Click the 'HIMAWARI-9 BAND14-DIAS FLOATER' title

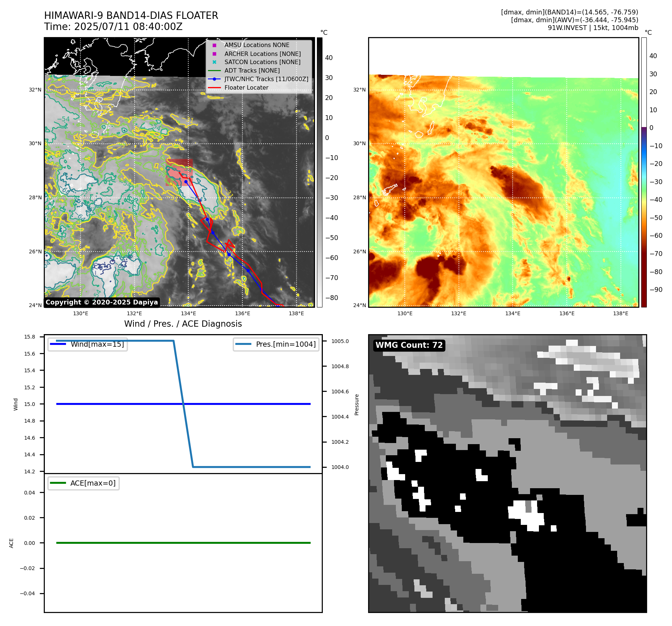click(x=131, y=16)
